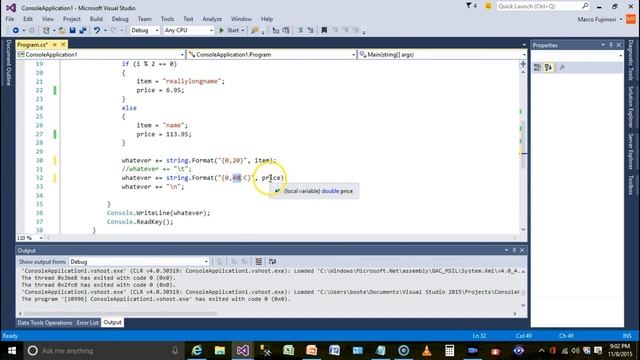640x360 pixels.
Task: Open the Undo history dropdown arrow
Action: pyautogui.click(x=105, y=30)
